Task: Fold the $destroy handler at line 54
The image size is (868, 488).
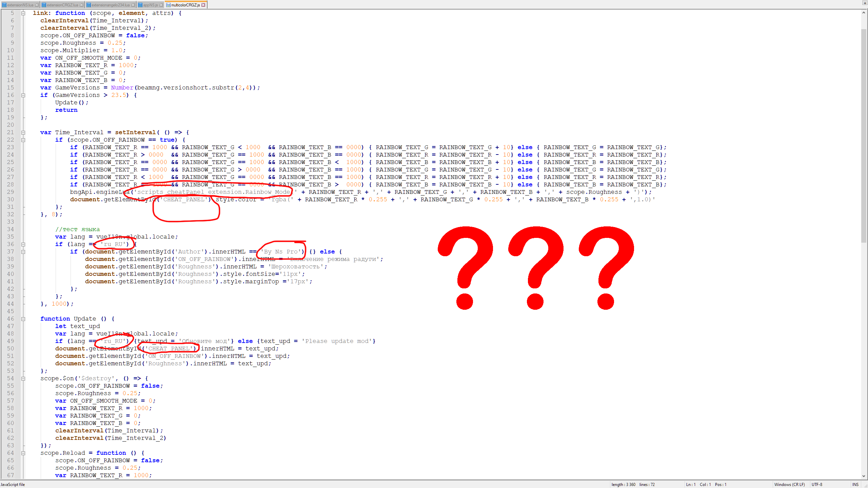Action: [23, 379]
